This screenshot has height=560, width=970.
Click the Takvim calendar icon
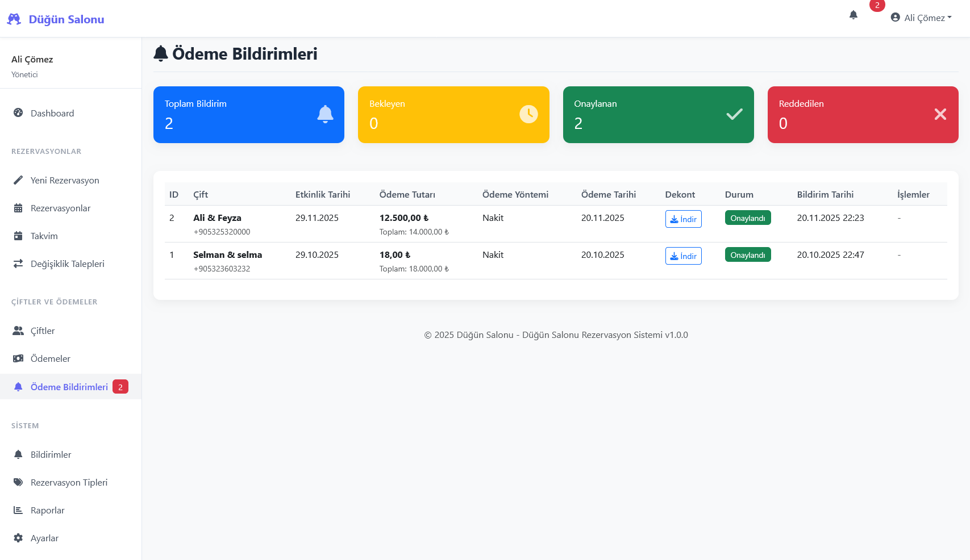click(18, 236)
